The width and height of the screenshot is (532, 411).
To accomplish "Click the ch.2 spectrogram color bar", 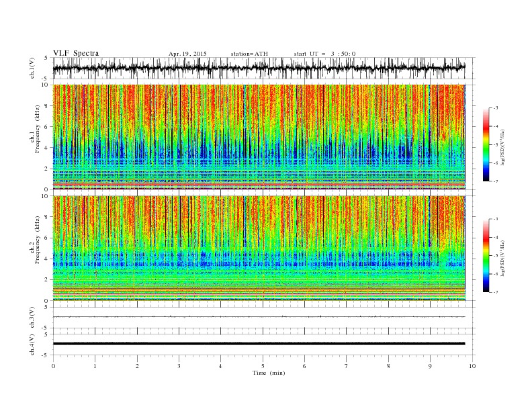I will (x=486, y=256).
